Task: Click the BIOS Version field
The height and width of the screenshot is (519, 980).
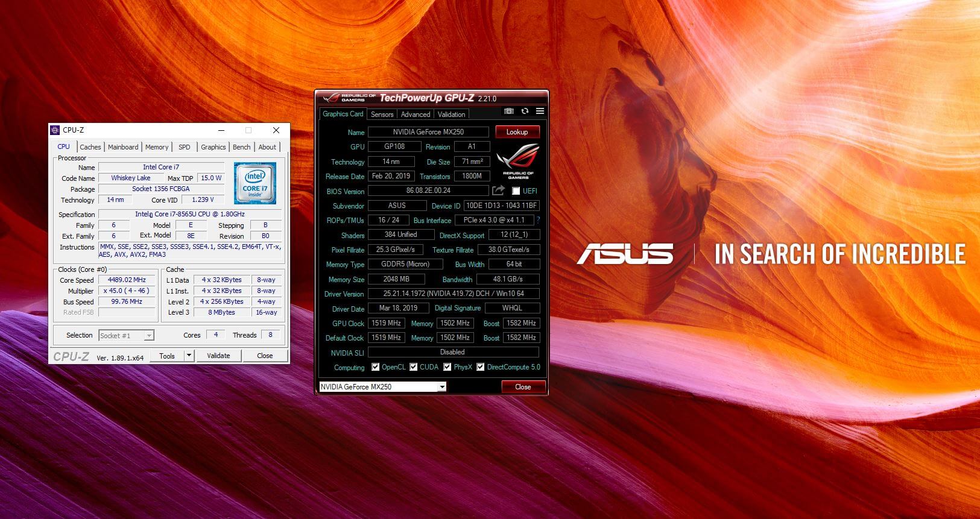Action: (x=428, y=190)
